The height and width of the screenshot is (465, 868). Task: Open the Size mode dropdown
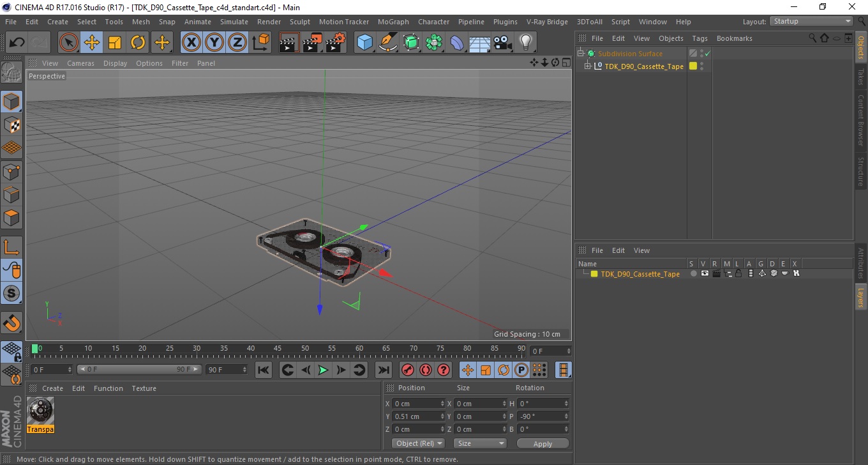pyautogui.click(x=480, y=443)
